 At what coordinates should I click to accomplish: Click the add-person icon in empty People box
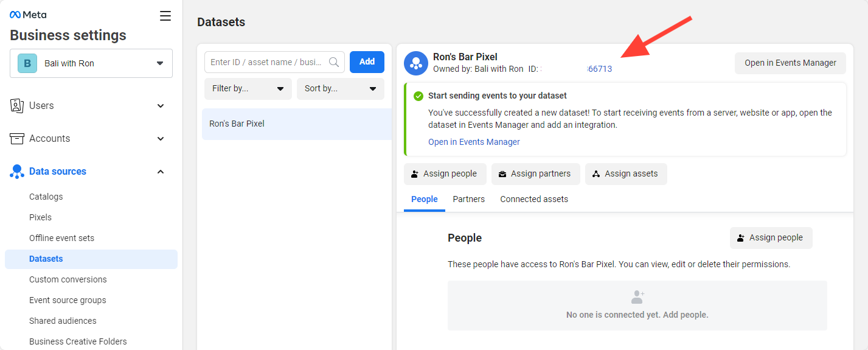[x=637, y=297]
